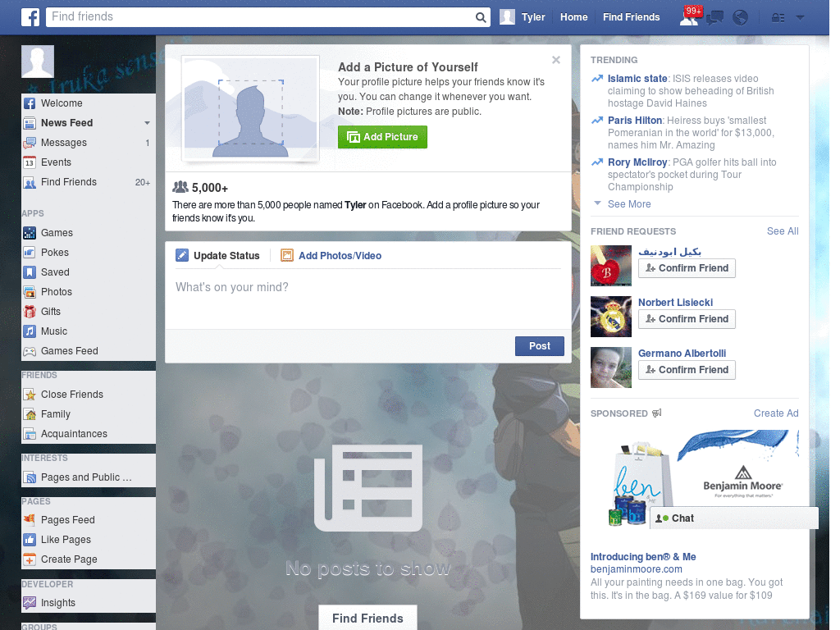Open the Islamic state trending topic
This screenshot has height=630, width=840.
point(637,79)
